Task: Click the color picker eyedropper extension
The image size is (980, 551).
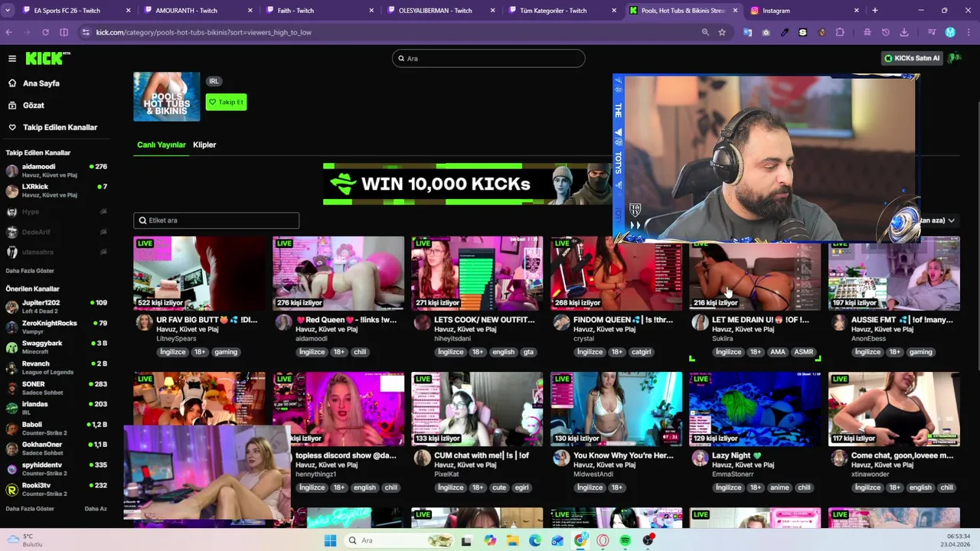Action: [x=785, y=32]
